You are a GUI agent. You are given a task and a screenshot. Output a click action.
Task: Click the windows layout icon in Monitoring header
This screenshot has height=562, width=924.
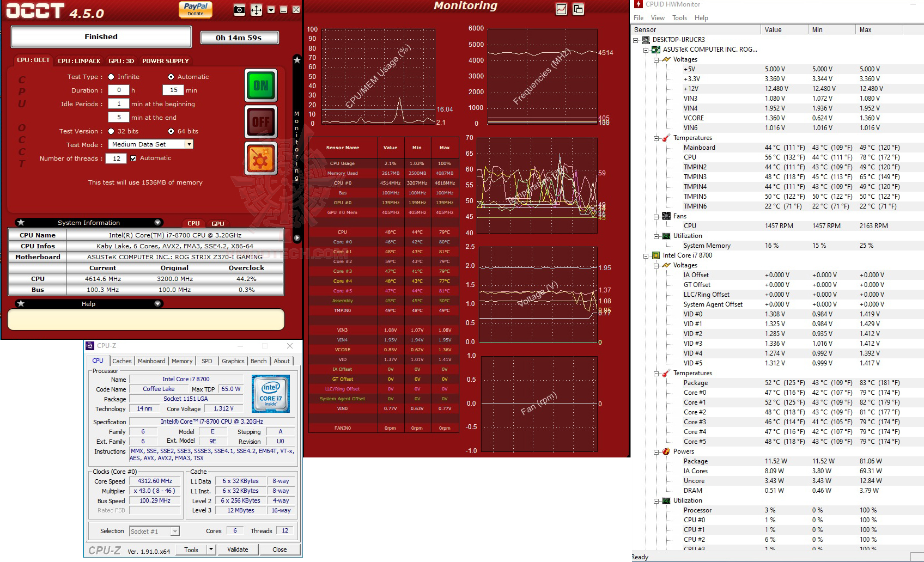coord(578,9)
